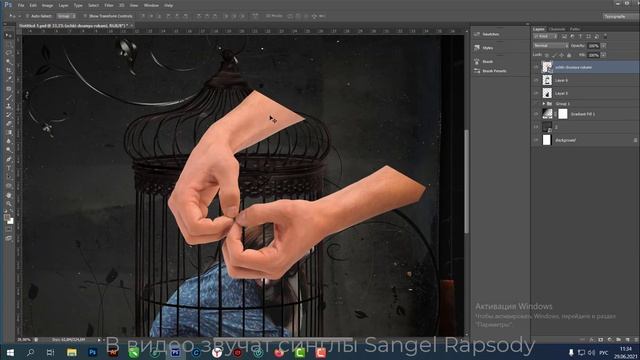
Task: Select the Dodge tool
Action: click(x=9, y=150)
